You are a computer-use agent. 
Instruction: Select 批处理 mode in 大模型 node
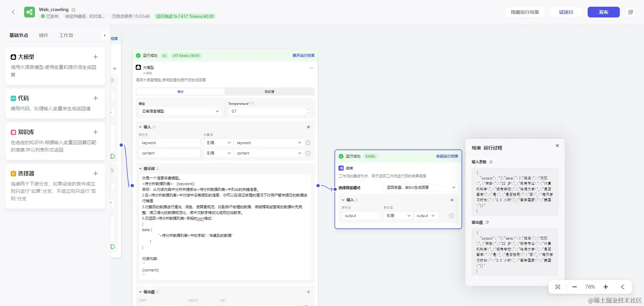click(269, 92)
